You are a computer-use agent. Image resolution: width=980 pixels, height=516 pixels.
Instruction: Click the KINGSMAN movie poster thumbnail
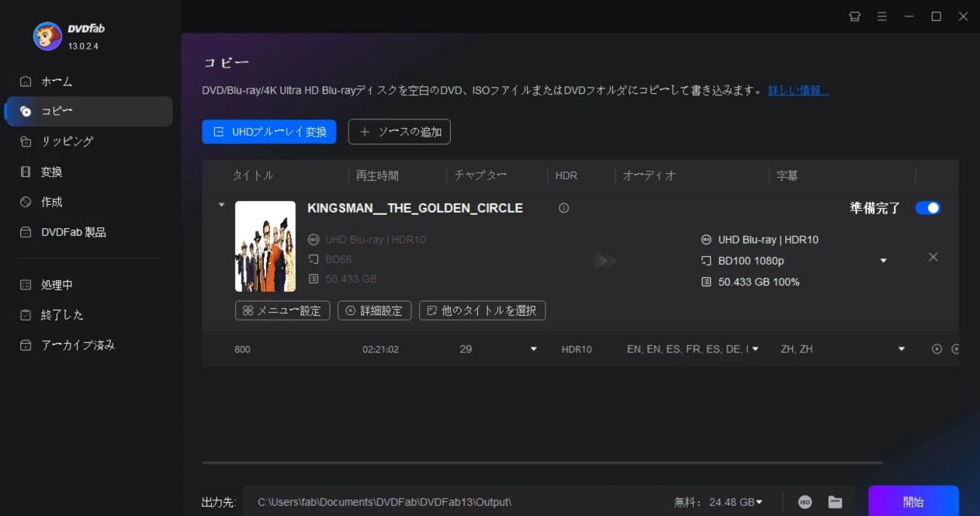(x=265, y=247)
